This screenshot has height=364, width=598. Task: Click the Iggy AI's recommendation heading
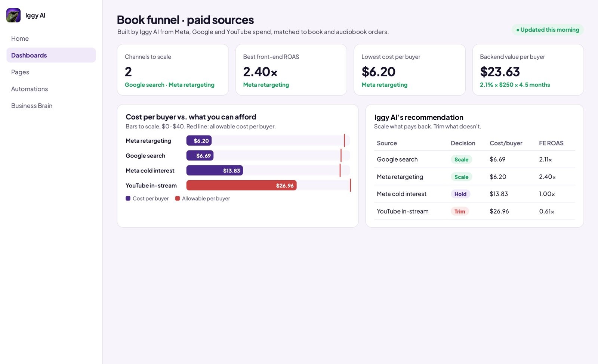click(419, 117)
